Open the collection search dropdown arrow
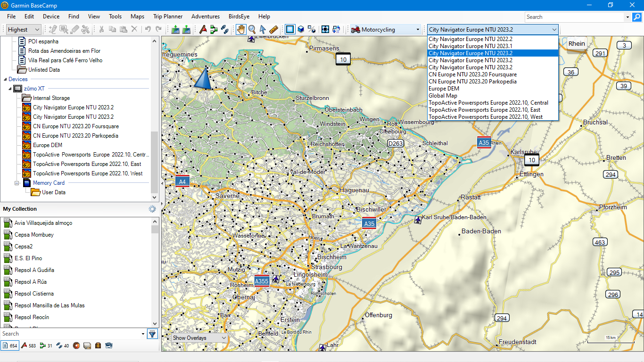Image resolution: width=644 pixels, height=362 pixels. (143, 334)
